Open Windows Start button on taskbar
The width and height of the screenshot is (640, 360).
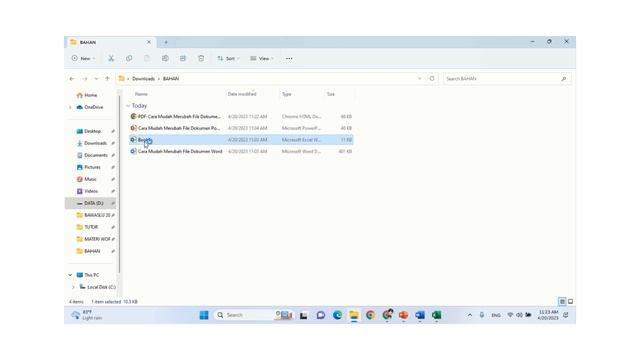coord(204,315)
